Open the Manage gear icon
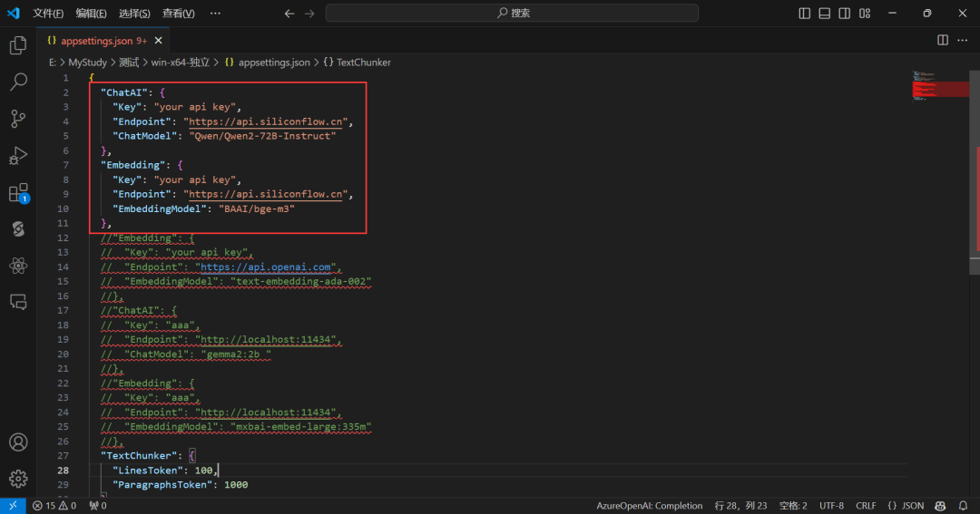 tap(18, 479)
